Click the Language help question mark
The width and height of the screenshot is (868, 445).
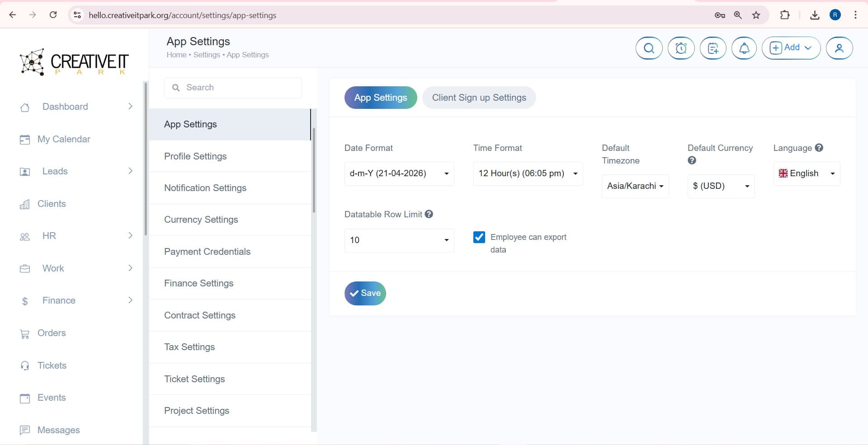click(819, 148)
